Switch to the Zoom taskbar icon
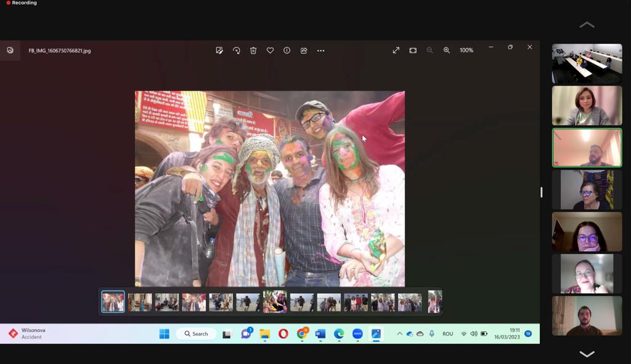Screen dimensions: 631x364 (357, 334)
